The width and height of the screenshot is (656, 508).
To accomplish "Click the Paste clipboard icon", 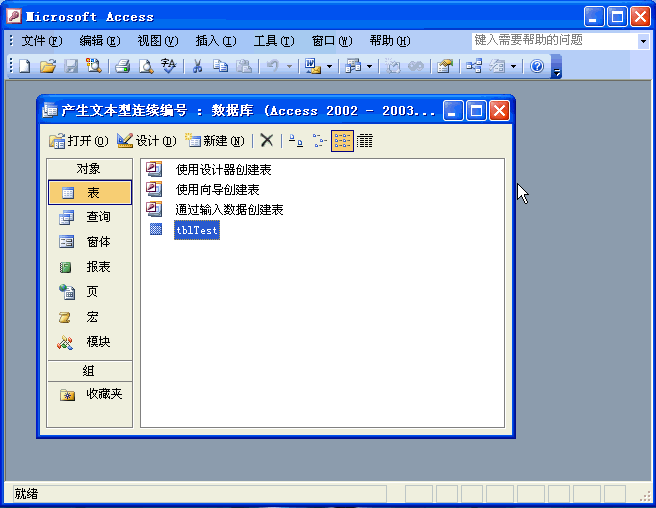I will coord(243,66).
